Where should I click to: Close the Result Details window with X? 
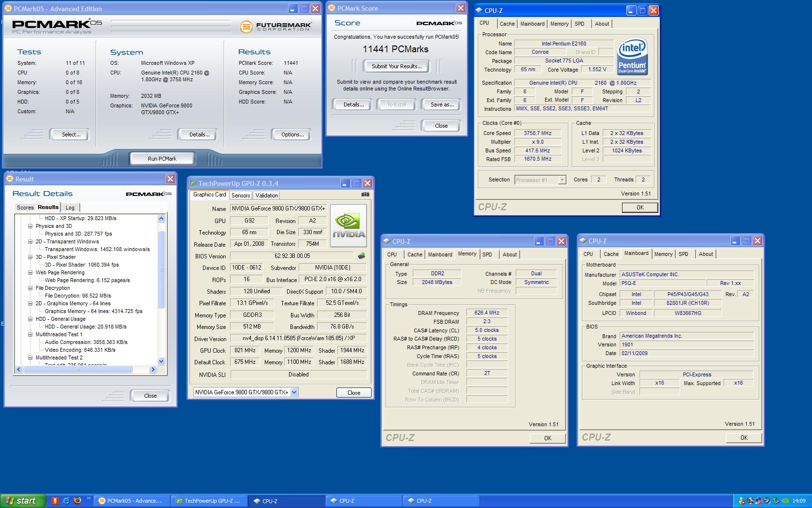click(x=170, y=179)
